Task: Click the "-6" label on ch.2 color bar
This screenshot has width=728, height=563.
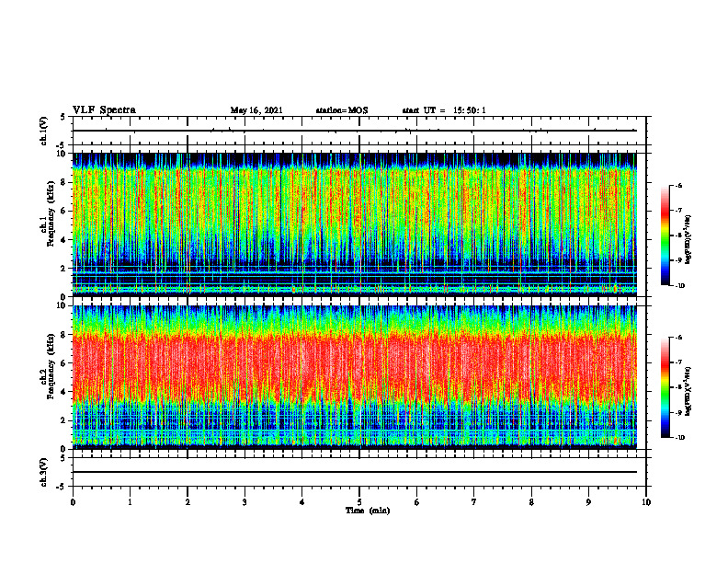Action: tap(678, 338)
